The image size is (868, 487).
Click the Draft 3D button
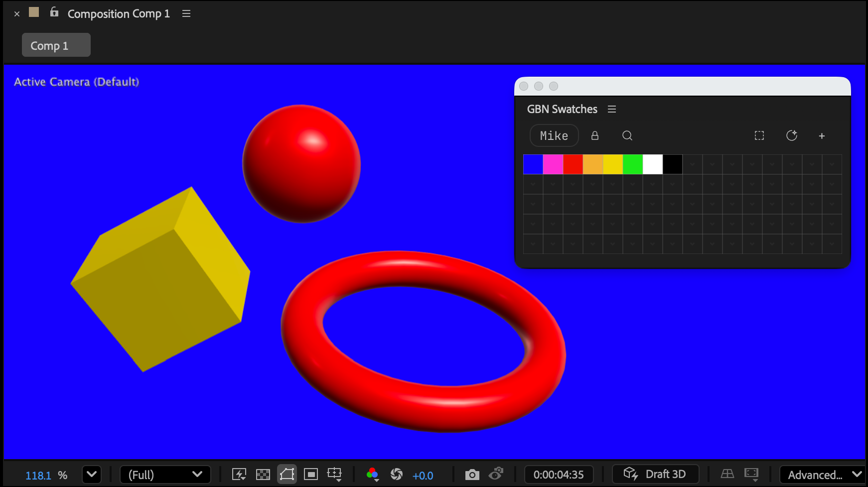point(655,474)
